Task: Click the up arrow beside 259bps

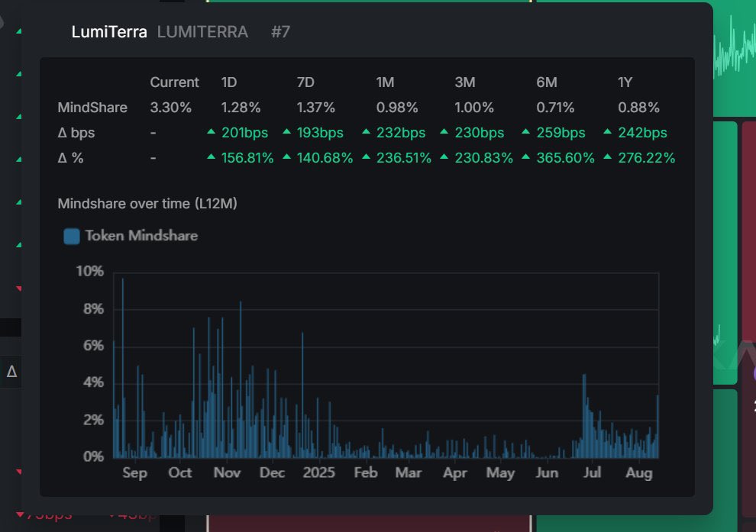Action: point(525,131)
